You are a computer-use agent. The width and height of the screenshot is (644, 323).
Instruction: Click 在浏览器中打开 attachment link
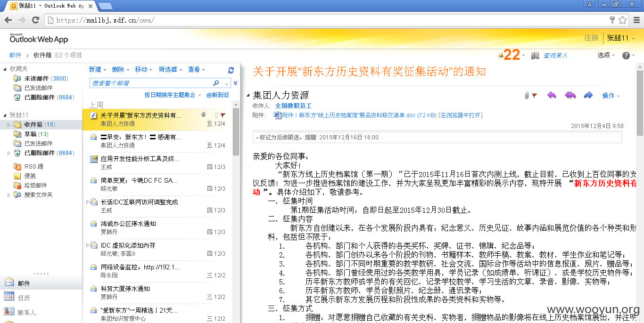pyautogui.click(x=461, y=115)
